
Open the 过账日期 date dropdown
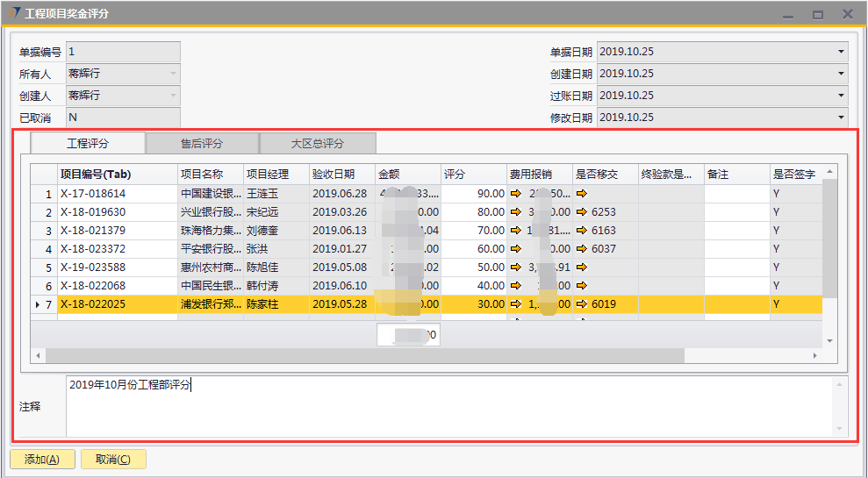[840, 96]
